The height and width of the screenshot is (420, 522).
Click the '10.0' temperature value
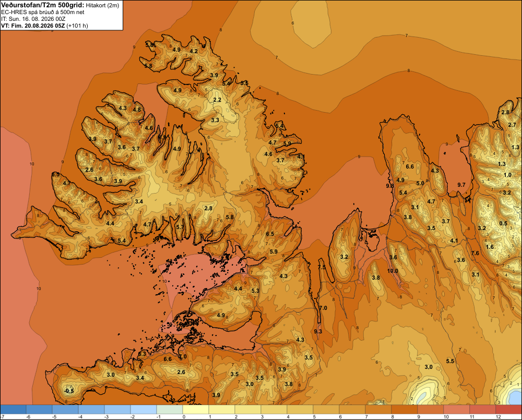[393, 271]
